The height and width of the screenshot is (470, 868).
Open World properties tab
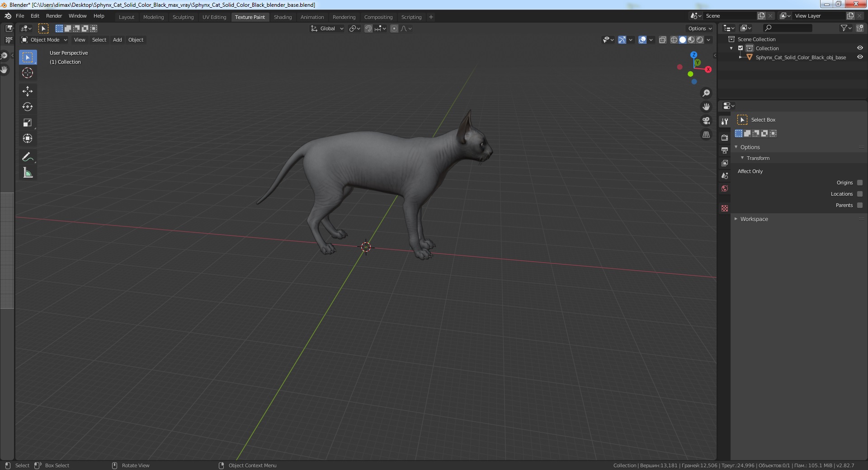[x=725, y=188]
